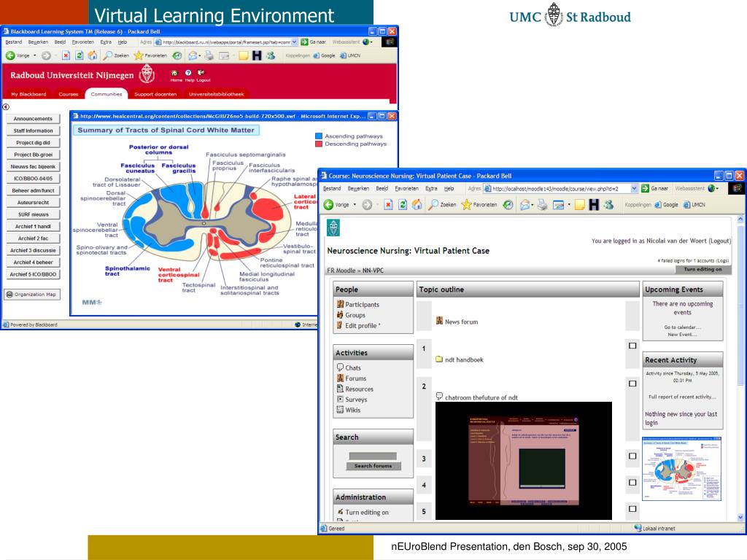Open edit icon dropdown arrow in Moodle toolbar
The image size is (747, 560).
(x=569, y=205)
